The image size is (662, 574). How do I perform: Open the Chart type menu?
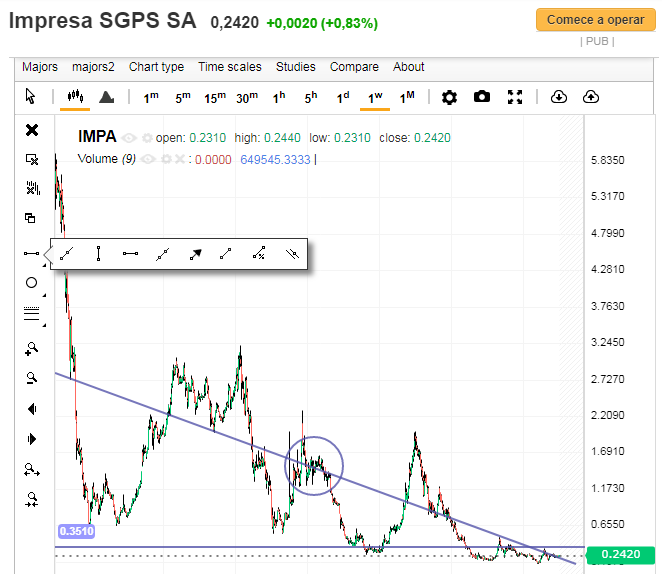156,67
